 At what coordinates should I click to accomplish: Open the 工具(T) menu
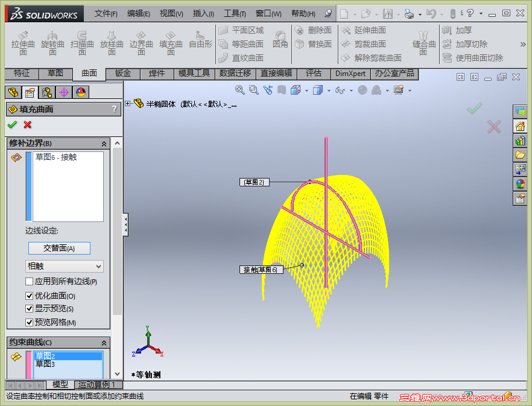pos(235,14)
